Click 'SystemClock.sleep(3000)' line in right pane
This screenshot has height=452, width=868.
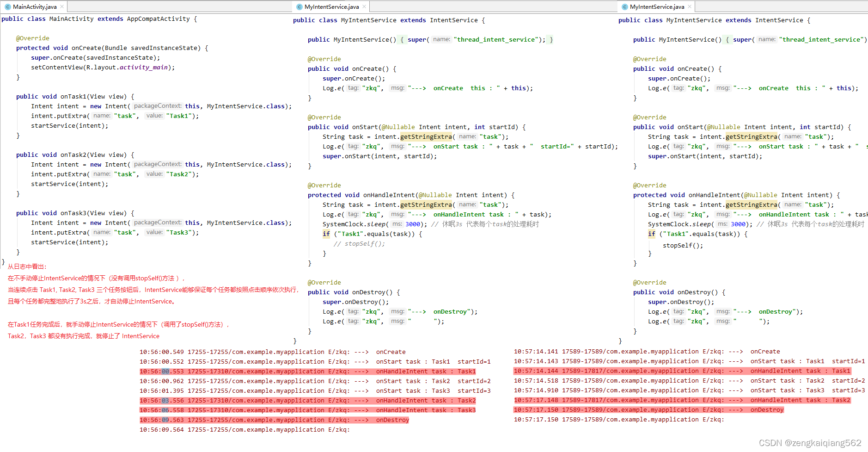click(756, 224)
